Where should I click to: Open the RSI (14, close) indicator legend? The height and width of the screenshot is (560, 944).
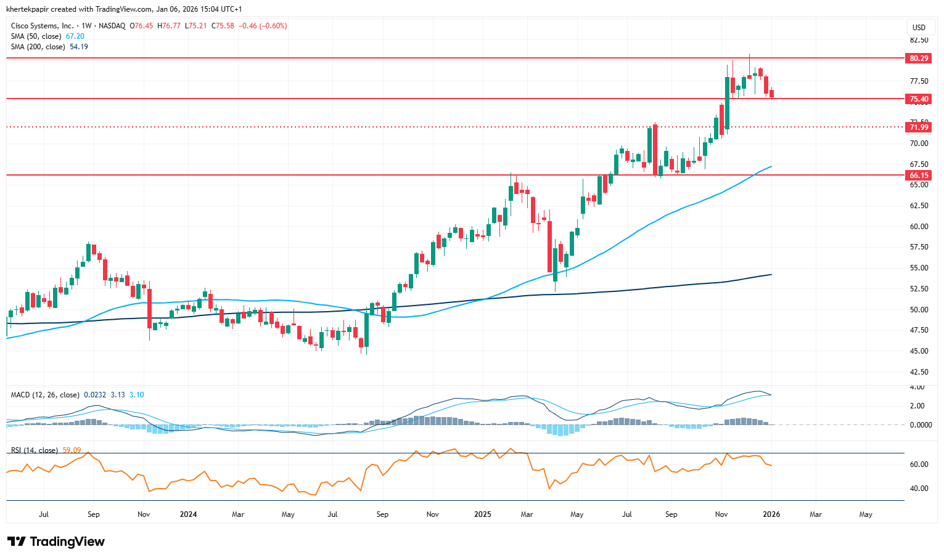[x=34, y=450]
